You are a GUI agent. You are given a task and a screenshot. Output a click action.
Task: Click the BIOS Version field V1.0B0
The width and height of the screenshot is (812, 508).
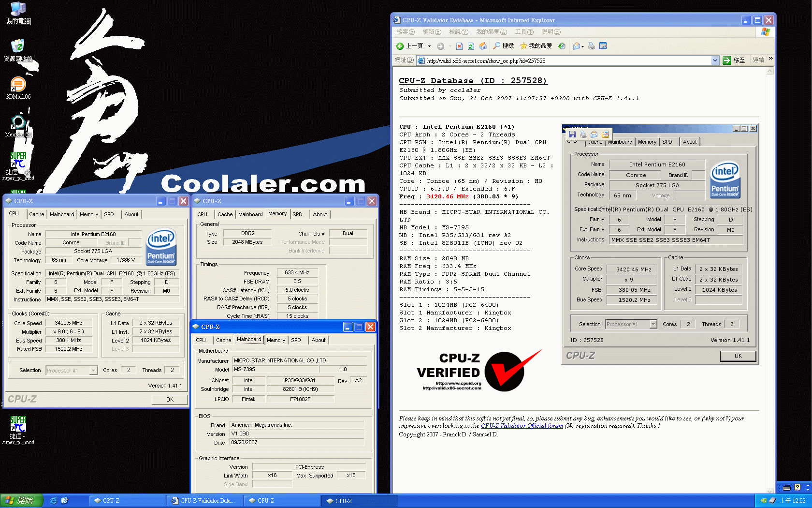[297, 433]
